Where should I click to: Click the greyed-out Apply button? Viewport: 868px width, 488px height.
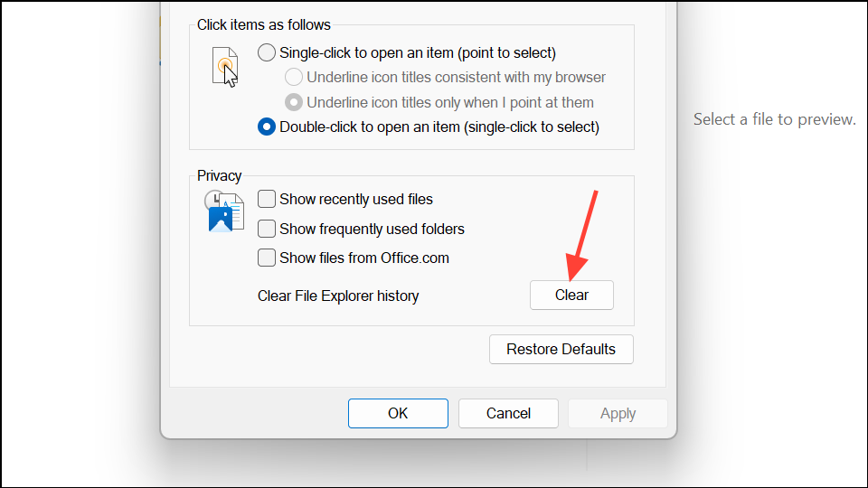click(x=618, y=413)
